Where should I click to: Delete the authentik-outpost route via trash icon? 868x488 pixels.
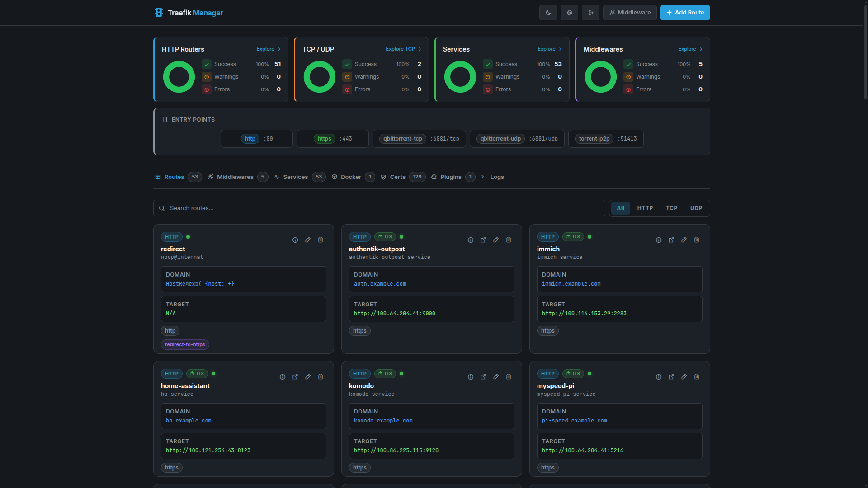coord(508,240)
